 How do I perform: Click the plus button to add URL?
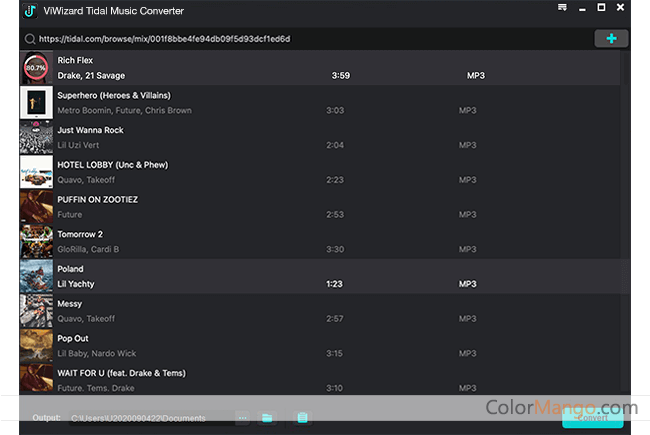pos(611,38)
